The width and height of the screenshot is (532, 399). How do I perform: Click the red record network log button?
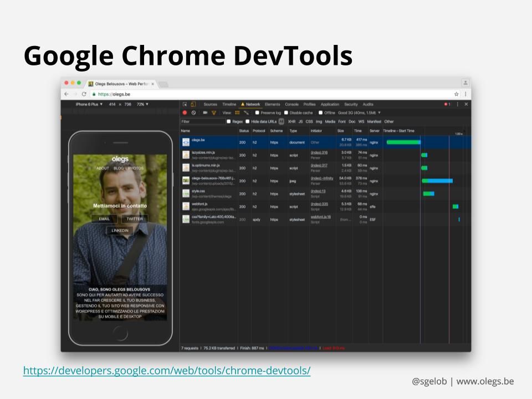coord(185,112)
